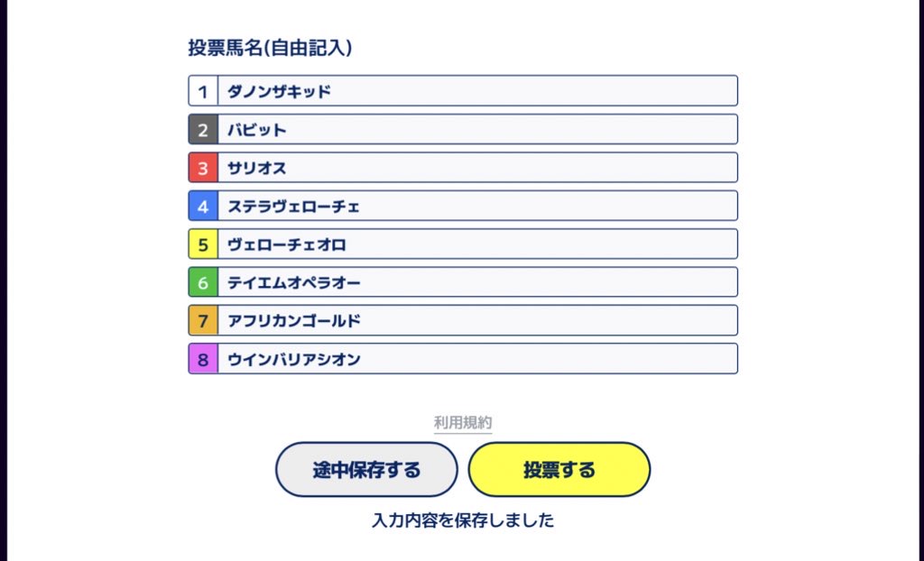The image size is (924, 561).
Task: Click the gray number 2 badge
Action: 203,130
